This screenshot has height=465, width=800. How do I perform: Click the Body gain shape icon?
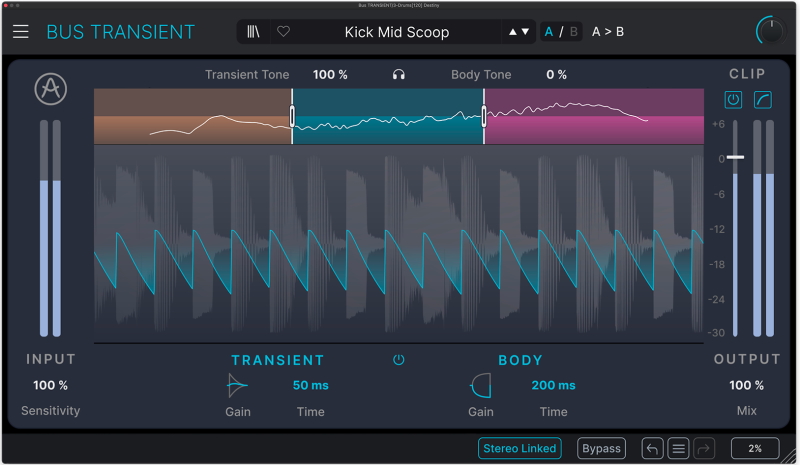(x=480, y=386)
